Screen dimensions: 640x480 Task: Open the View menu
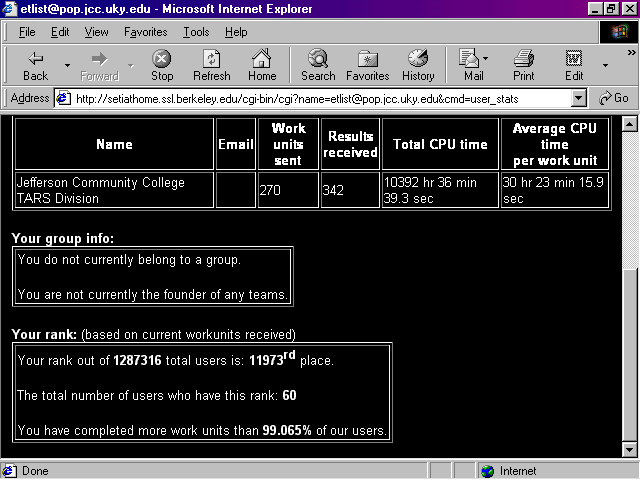point(96,32)
